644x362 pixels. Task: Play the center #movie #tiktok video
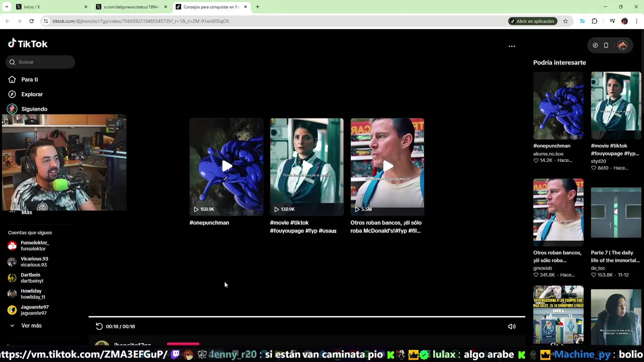click(307, 166)
